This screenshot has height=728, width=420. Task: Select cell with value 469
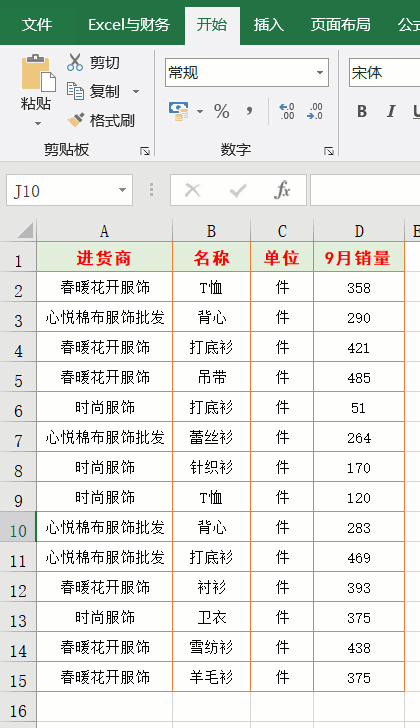pos(359,557)
